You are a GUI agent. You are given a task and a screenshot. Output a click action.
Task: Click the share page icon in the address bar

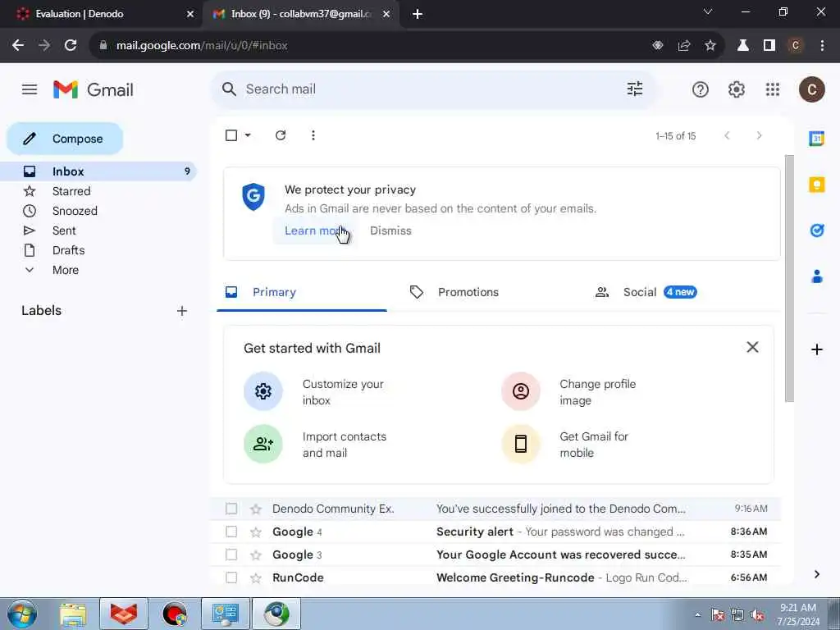point(684,46)
